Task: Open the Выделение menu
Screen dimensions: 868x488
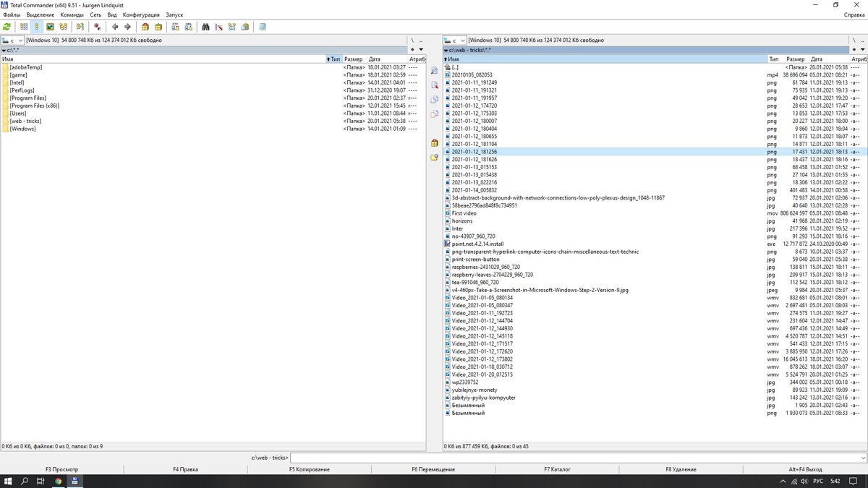Action: [x=40, y=14]
